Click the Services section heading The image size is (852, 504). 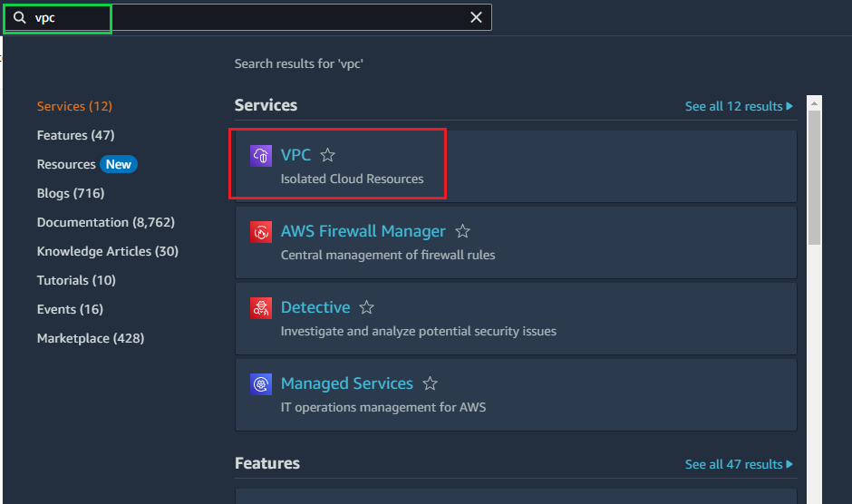click(266, 105)
